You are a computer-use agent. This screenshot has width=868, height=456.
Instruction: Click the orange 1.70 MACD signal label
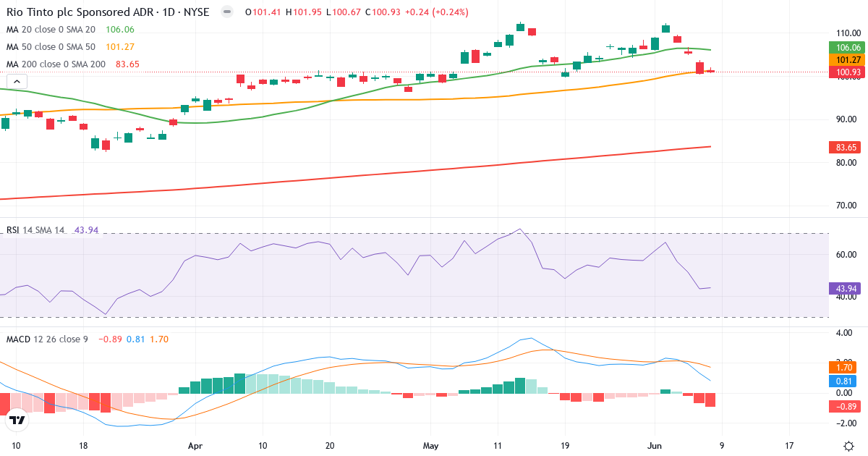[x=844, y=368]
